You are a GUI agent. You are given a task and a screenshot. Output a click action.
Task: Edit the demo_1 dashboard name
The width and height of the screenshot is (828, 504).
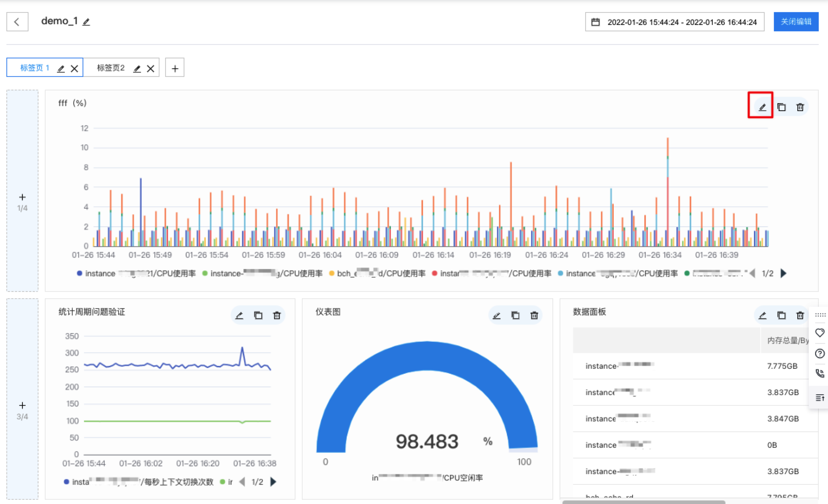[86, 22]
